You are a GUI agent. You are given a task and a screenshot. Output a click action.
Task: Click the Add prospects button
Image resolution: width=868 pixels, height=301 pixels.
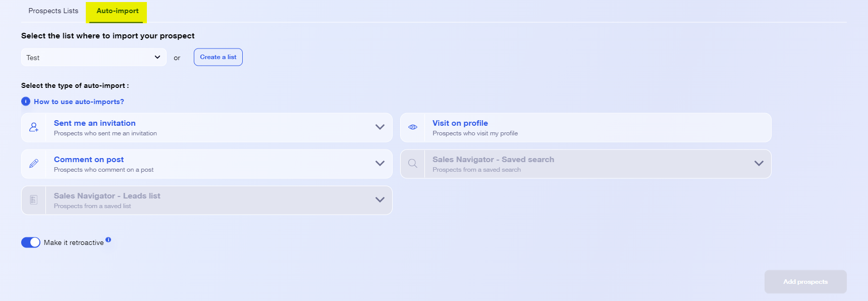click(805, 282)
